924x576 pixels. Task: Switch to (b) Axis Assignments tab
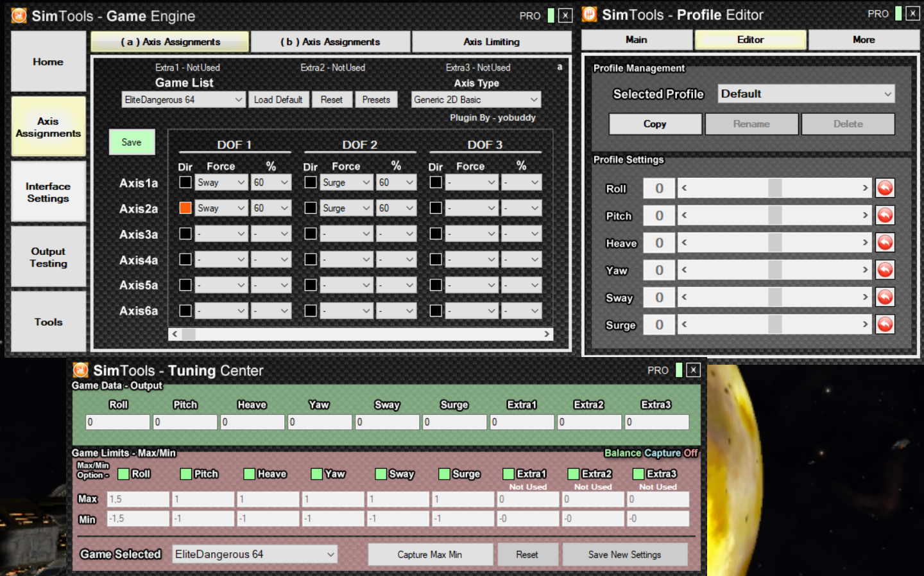pyautogui.click(x=330, y=42)
